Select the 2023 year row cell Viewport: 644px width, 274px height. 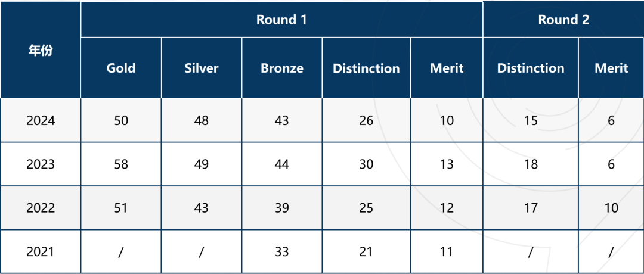pyautogui.click(x=41, y=164)
